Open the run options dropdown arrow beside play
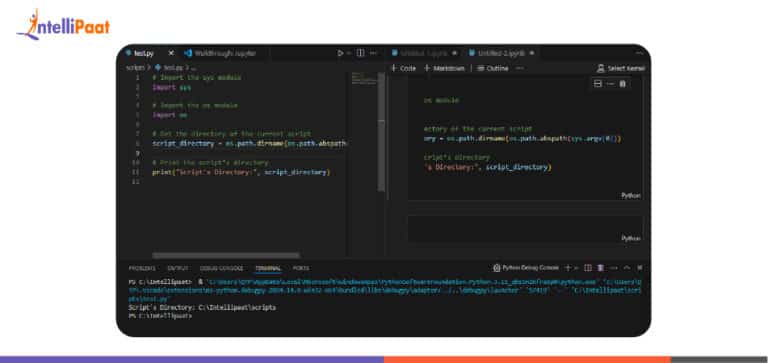The width and height of the screenshot is (768, 363). click(348, 53)
